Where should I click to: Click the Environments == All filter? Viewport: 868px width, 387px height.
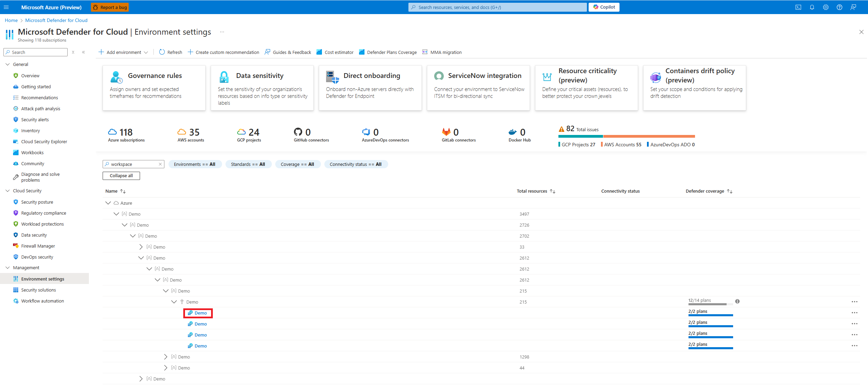[x=195, y=164]
